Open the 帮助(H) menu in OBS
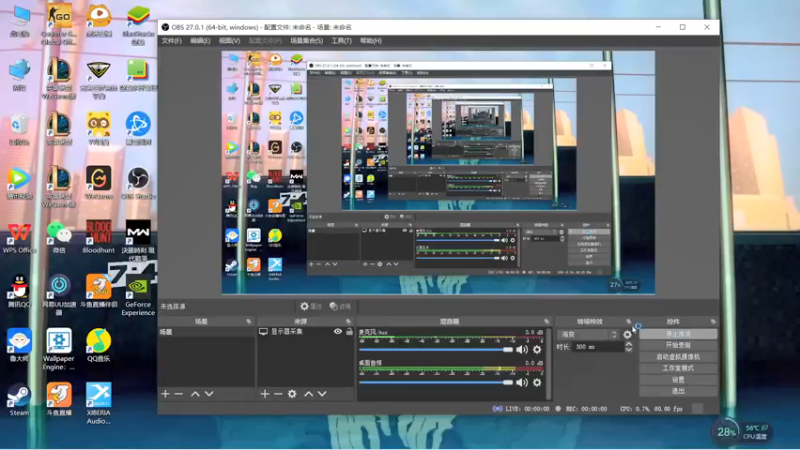The image size is (800, 450). click(371, 41)
